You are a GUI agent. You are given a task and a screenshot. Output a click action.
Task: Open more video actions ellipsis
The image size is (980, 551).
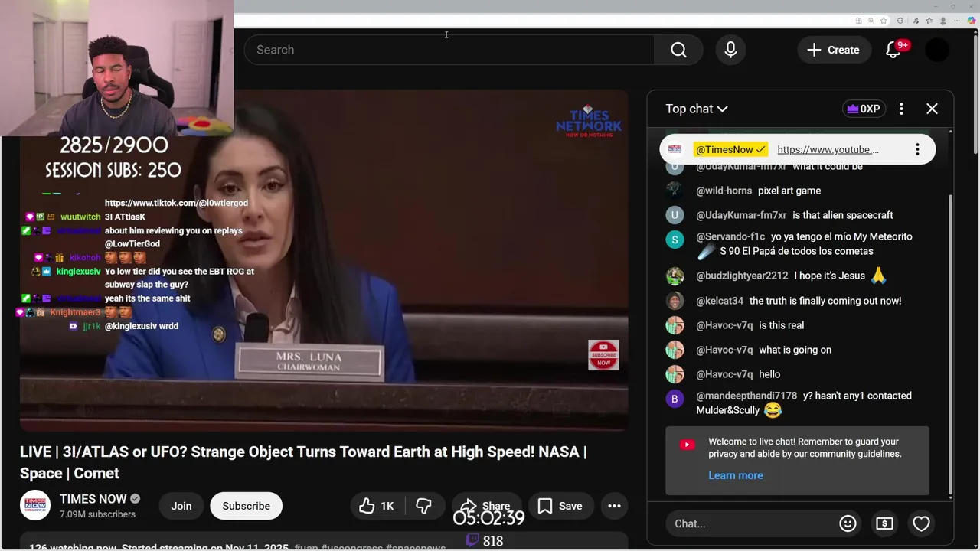pos(614,506)
